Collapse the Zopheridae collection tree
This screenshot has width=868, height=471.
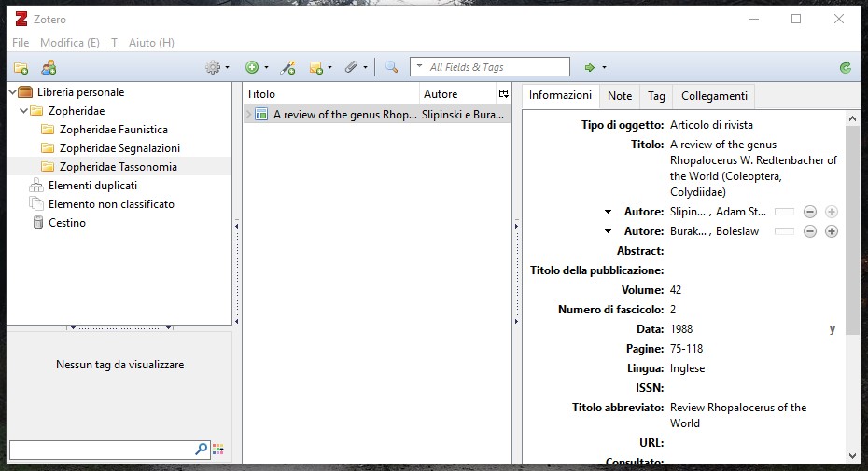coord(23,111)
